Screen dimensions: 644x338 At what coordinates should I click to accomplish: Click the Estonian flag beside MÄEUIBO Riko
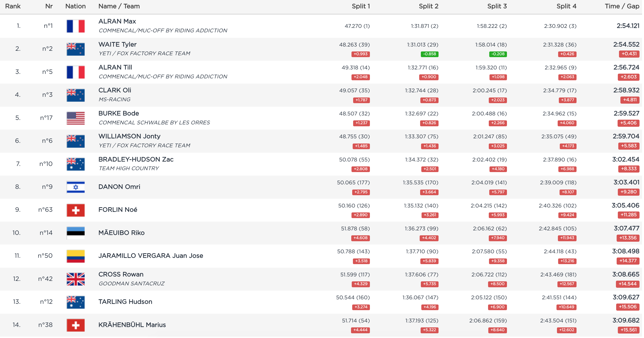pyautogui.click(x=75, y=233)
